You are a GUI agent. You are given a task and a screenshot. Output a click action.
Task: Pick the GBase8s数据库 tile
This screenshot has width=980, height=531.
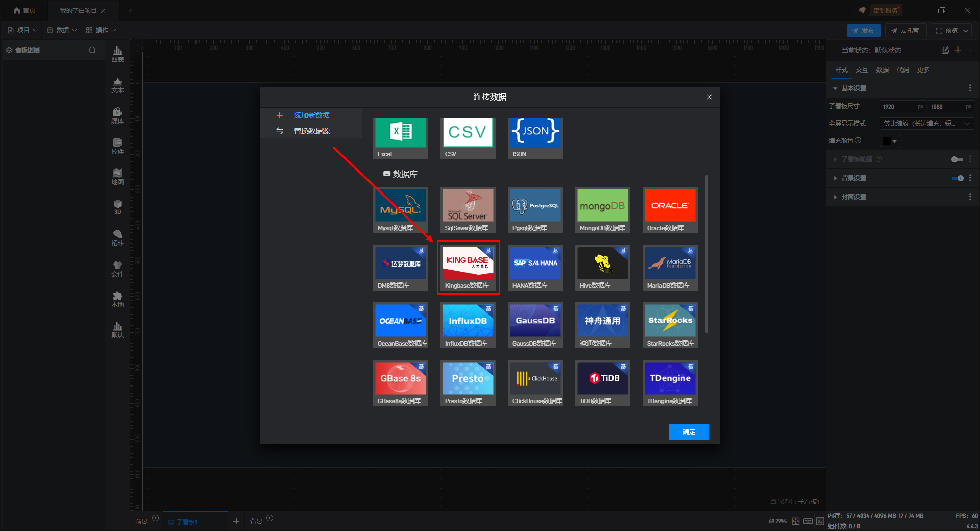pyautogui.click(x=401, y=383)
